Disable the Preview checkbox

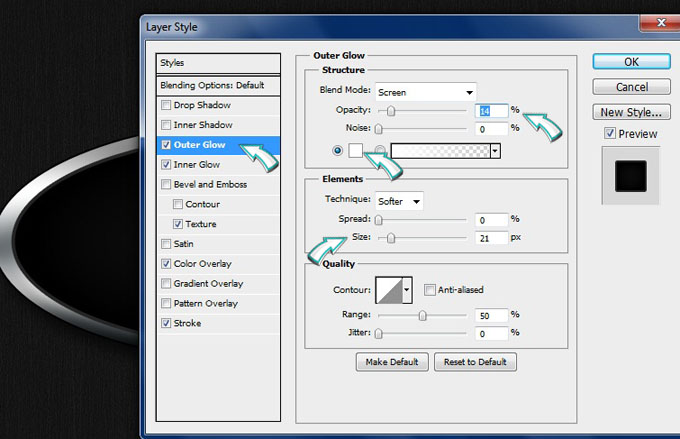click(610, 134)
